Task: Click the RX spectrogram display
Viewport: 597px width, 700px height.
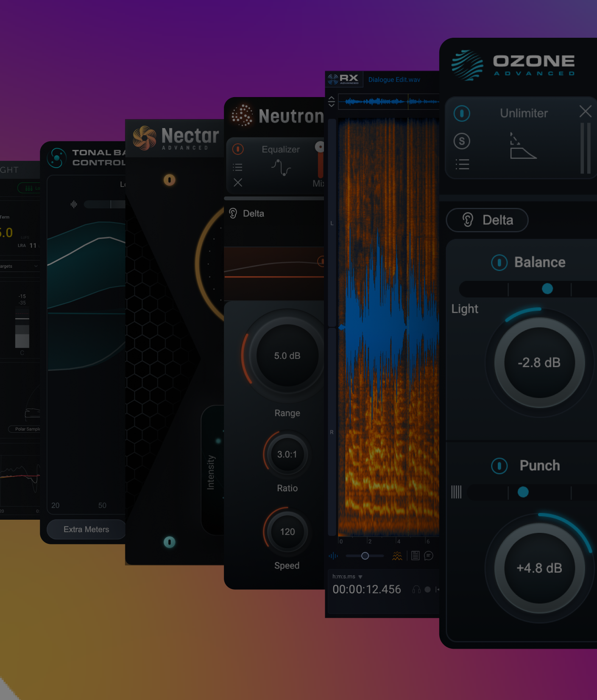Action: click(x=388, y=327)
